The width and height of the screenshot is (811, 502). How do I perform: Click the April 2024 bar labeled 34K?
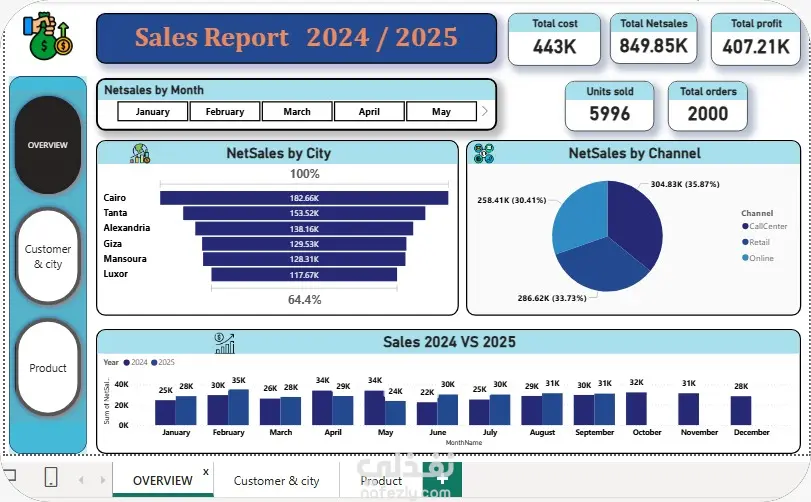pos(322,408)
